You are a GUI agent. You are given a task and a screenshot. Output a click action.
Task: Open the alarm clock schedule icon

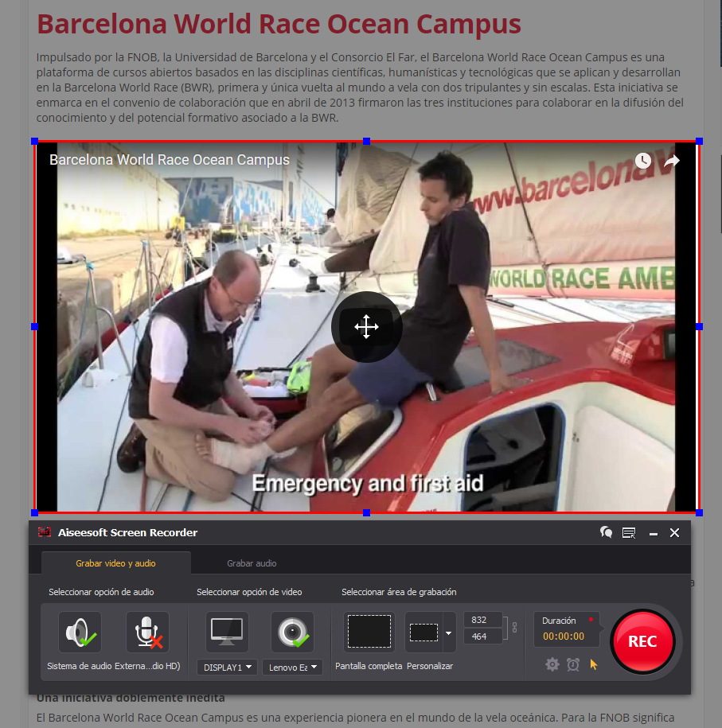pos(573,664)
